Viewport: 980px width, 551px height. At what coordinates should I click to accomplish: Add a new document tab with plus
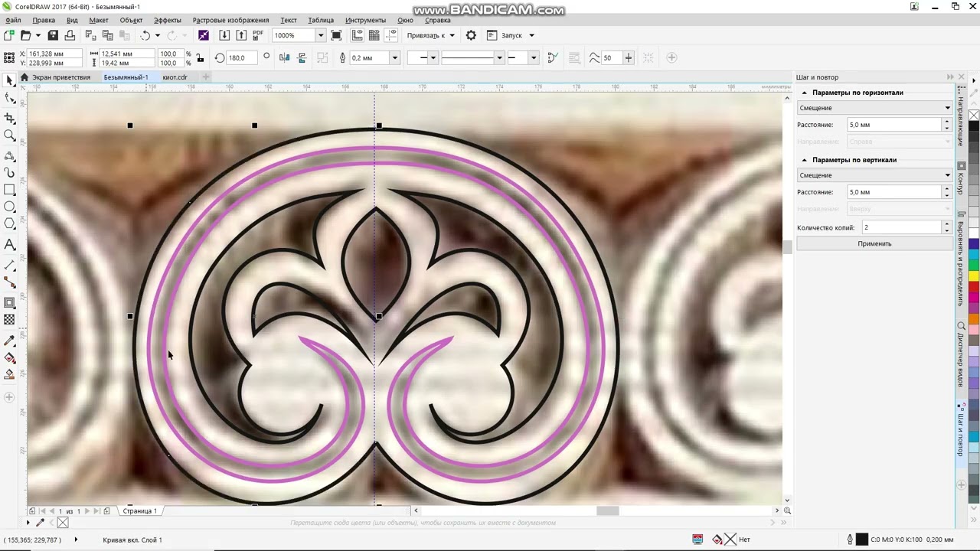(x=205, y=77)
